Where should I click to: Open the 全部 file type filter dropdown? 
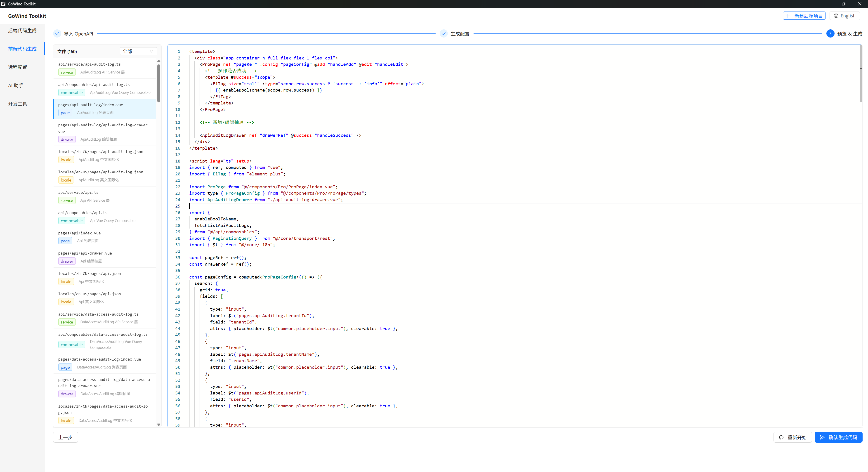coord(139,51)
